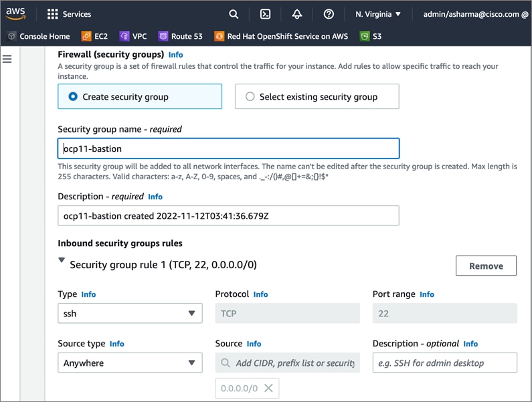The width and height of the screenshot is (532, 402).
Task: Open the help question mark icon
Action: 329,14
